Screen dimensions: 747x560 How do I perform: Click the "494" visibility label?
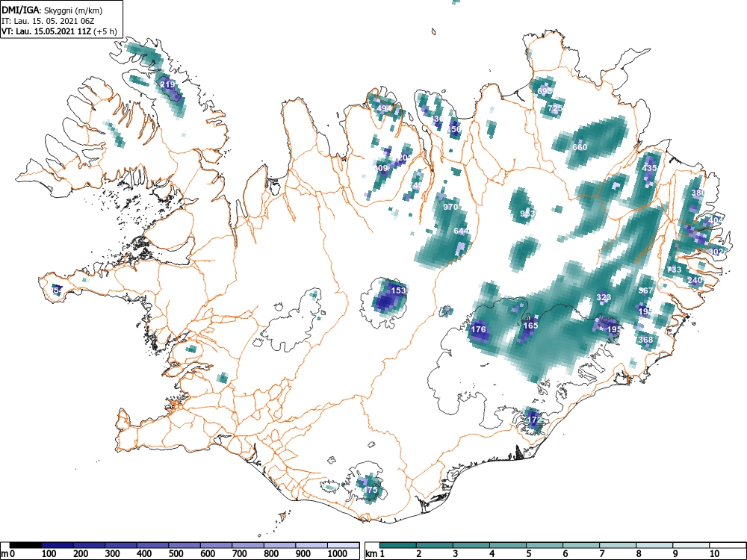coord(384,108)
